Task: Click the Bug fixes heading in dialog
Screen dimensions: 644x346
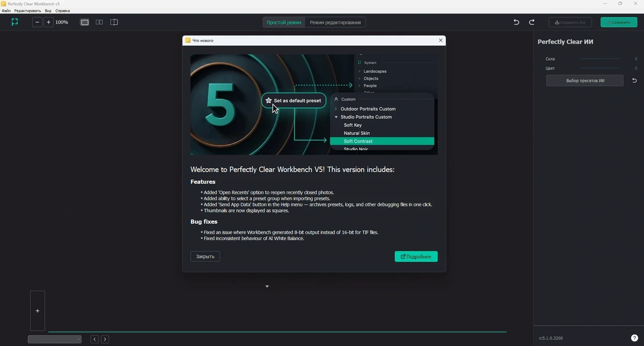Action: [204, 222]
